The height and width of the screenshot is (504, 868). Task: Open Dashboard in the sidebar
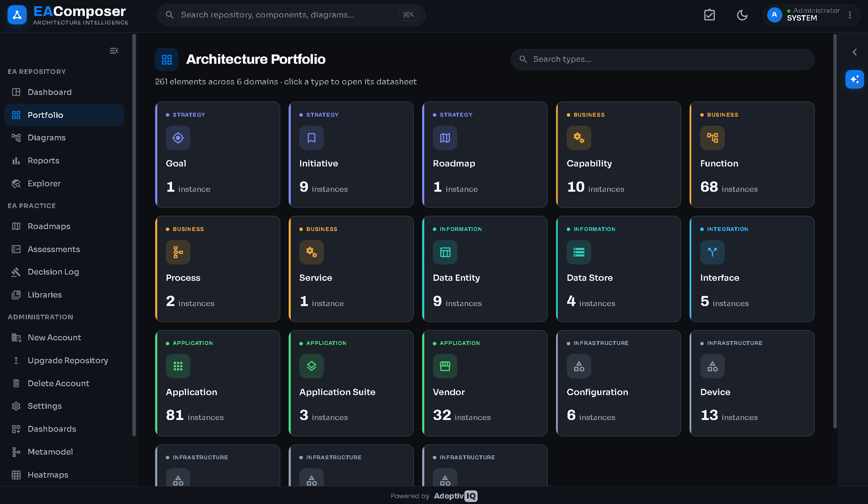(64, 92)
